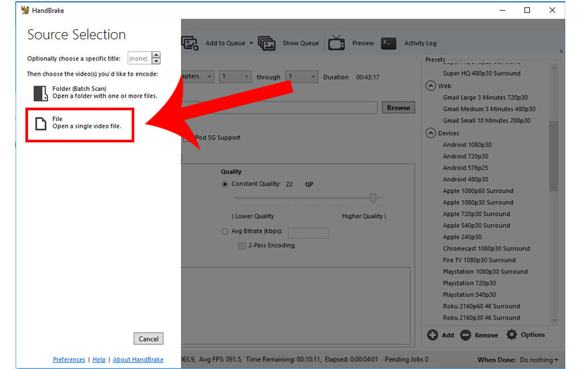This screenshot has width=588, height=369.
Task: Click the Activity Log toolbar label
Action: [x=420, y=43]
